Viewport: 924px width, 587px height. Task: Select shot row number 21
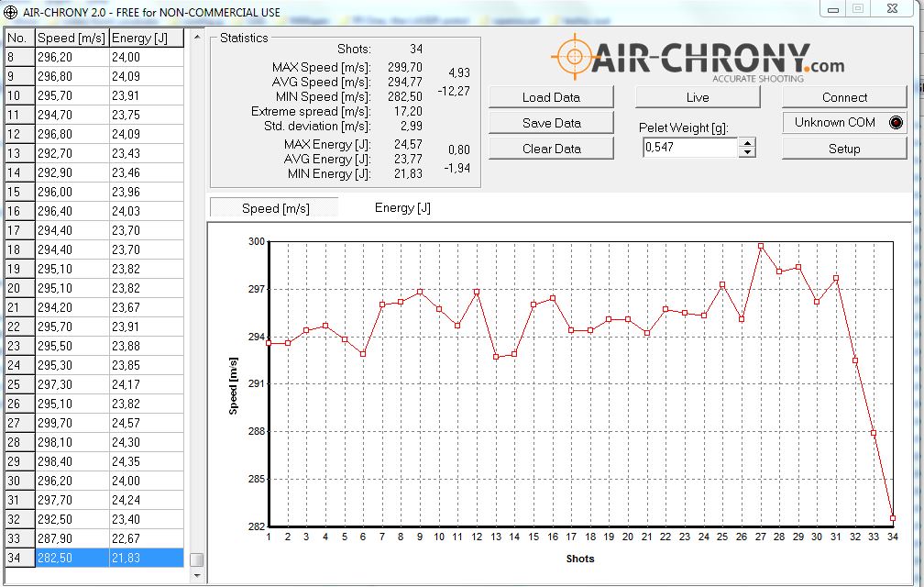point(20,307)
